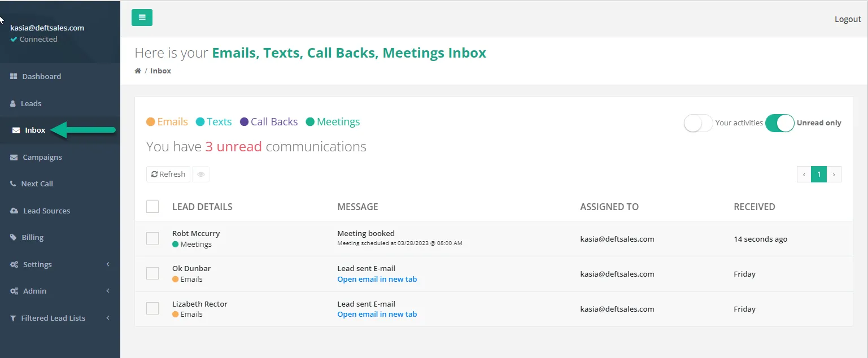868x358 pixels.
Task: Click the MESSAGE column header
Action: (x=357, y=207)
